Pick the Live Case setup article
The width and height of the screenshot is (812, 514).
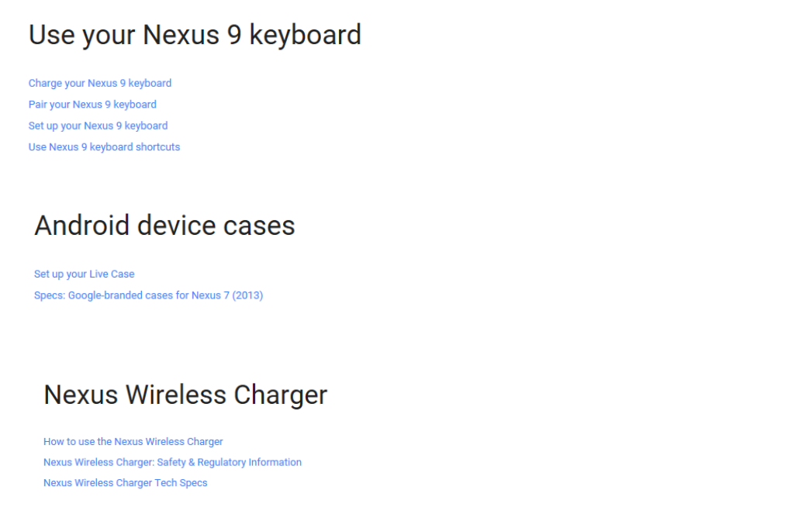click(x=85, y=274)
